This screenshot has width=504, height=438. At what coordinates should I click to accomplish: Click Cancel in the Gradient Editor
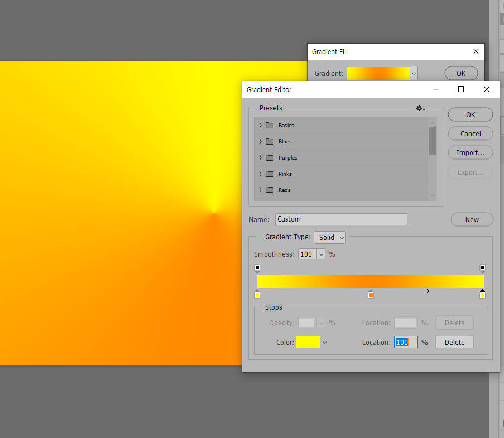click(x=471, y=134)
